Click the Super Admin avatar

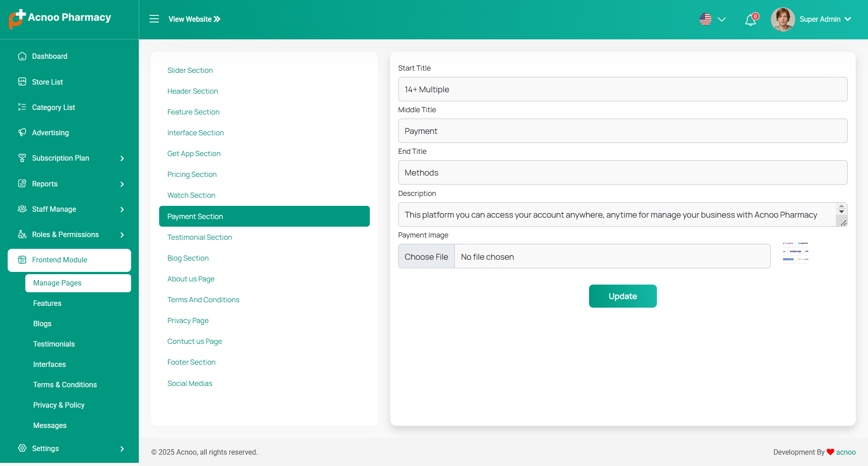click(x=783, y=19)
